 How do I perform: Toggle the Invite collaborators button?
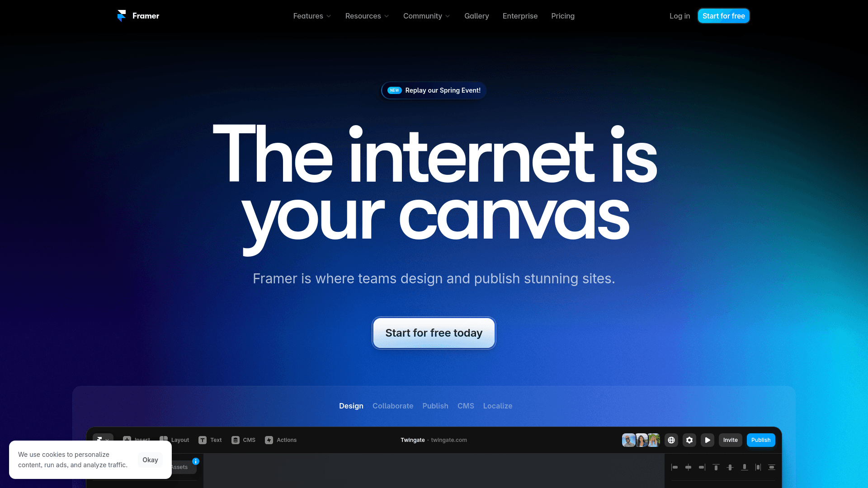click(x=730, y=440)
